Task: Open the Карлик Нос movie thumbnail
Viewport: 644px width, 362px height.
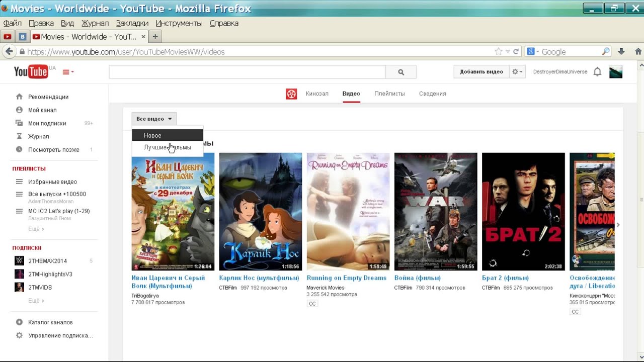Action: click(x=261, y=212)
